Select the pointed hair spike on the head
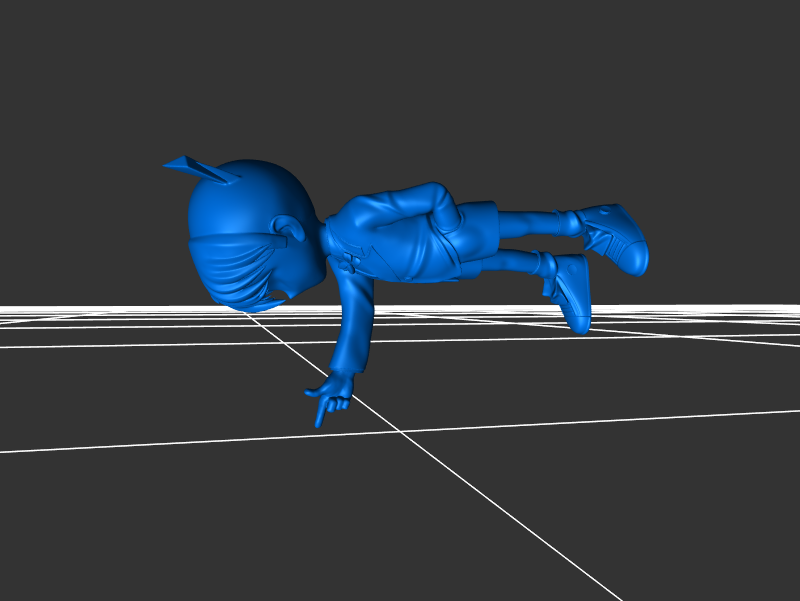800x601 pixels. (197, 168)
